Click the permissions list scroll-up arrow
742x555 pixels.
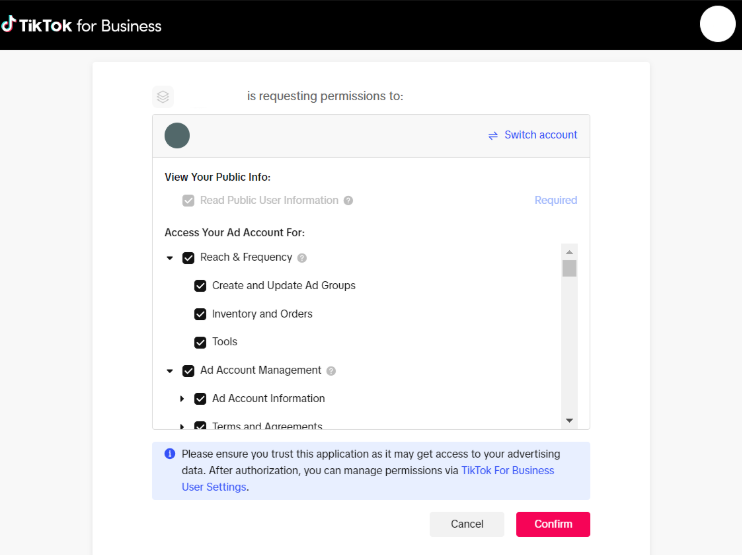[569, 252]
